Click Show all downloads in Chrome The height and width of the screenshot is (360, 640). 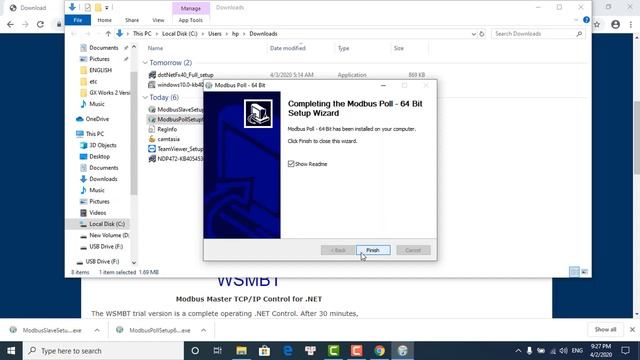(x=605, y=330)
